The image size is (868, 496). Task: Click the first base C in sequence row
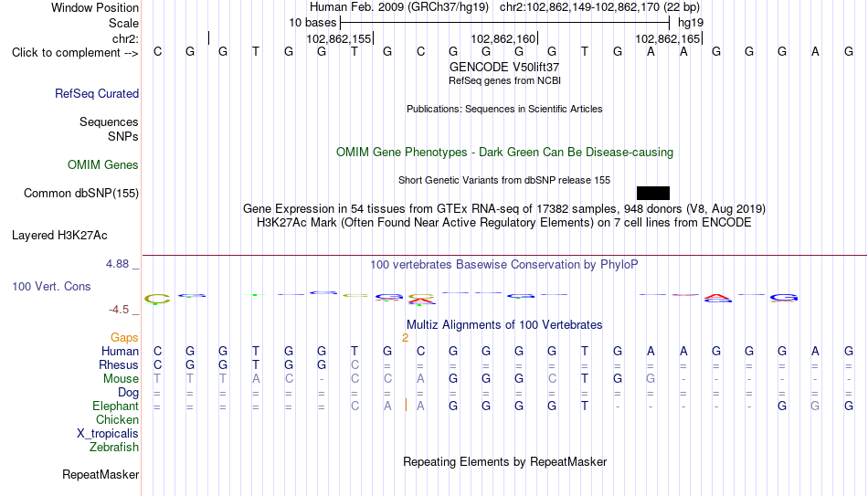coord(158,52)
